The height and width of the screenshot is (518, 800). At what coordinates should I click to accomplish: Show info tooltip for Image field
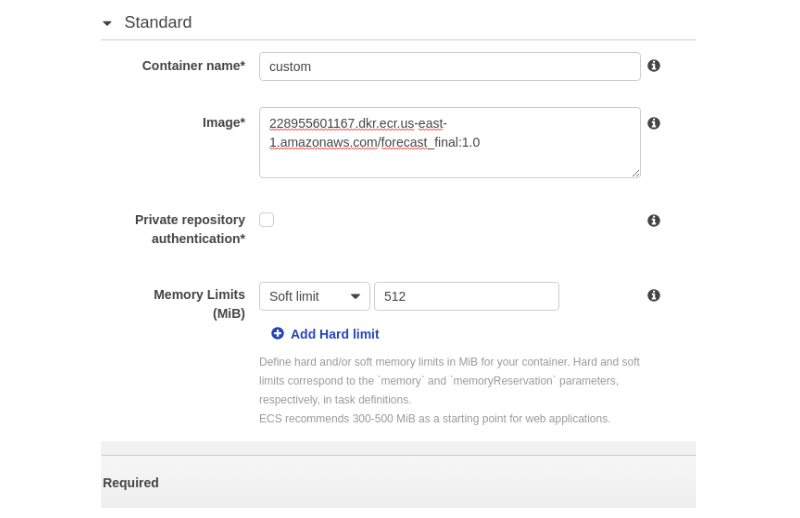coord(654,123)
